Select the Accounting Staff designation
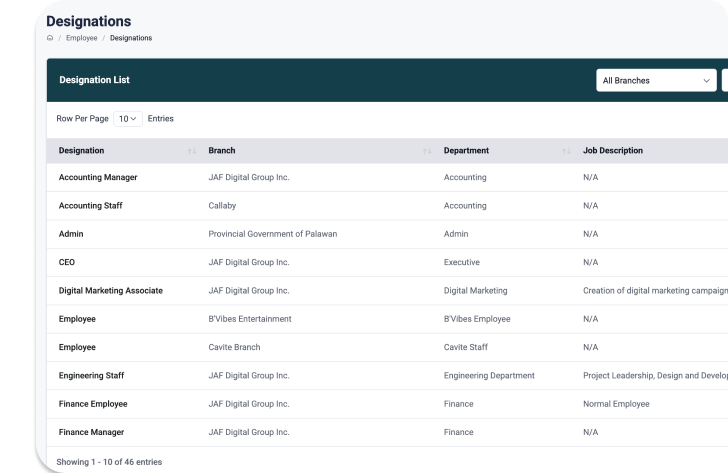728x473 pixels. tap(90, 206)
